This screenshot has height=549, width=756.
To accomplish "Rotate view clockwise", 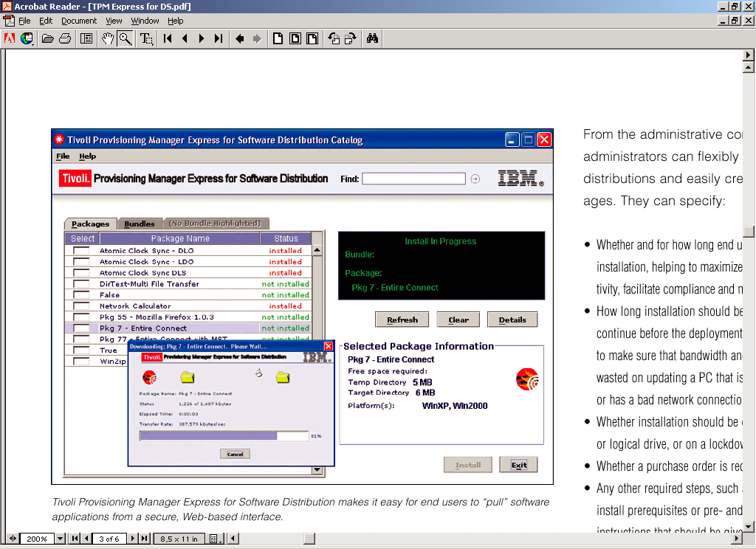I will click(x=351, y=38).
